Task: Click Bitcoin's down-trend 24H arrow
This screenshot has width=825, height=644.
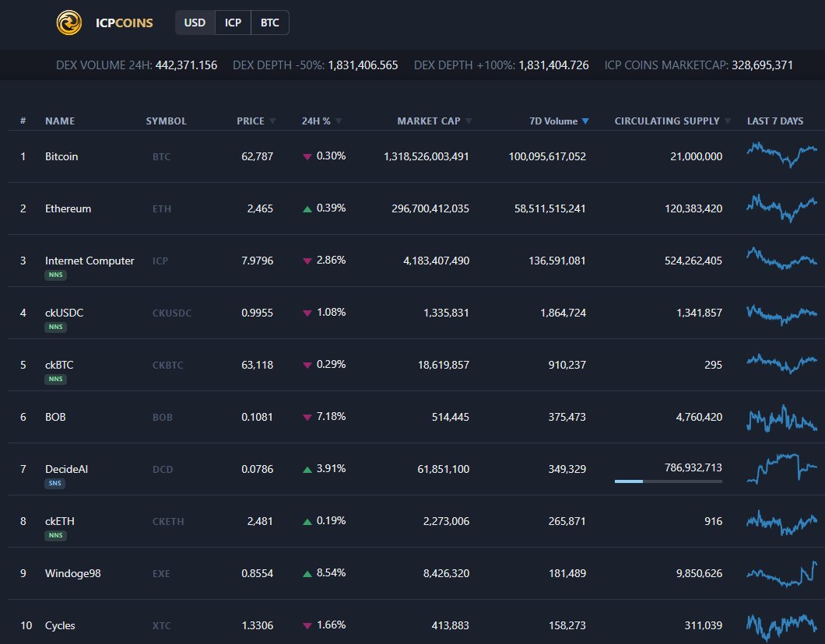Action: click(307, 156)
